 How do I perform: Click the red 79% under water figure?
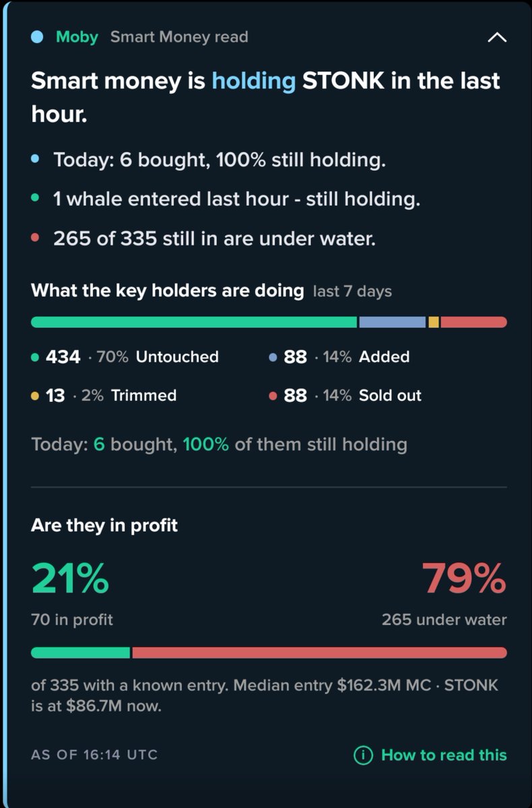464,579
